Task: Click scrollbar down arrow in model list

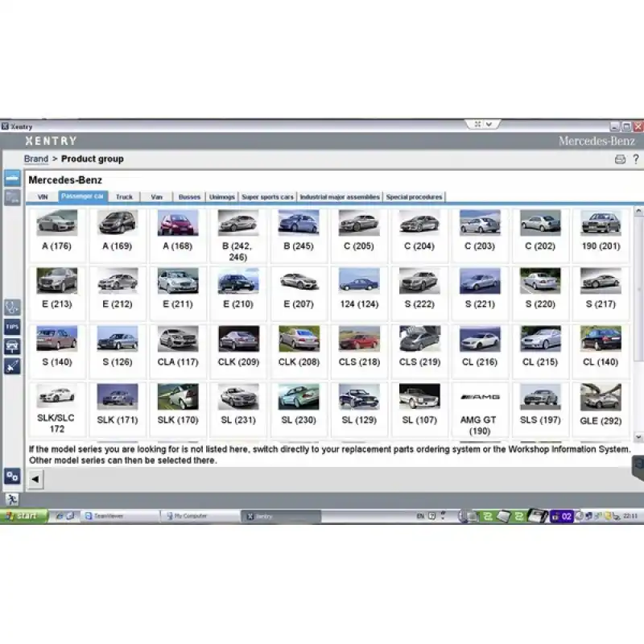Action: pos(638,437)
